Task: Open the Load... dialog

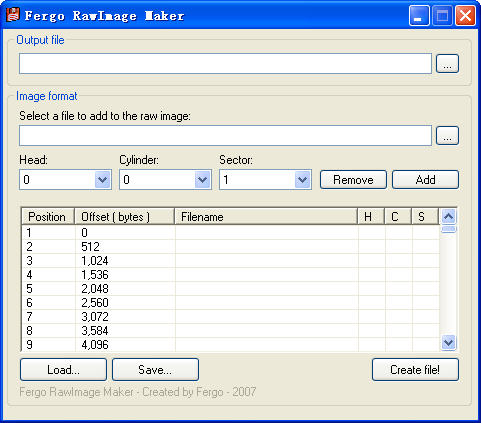Action: click(63, 370)
